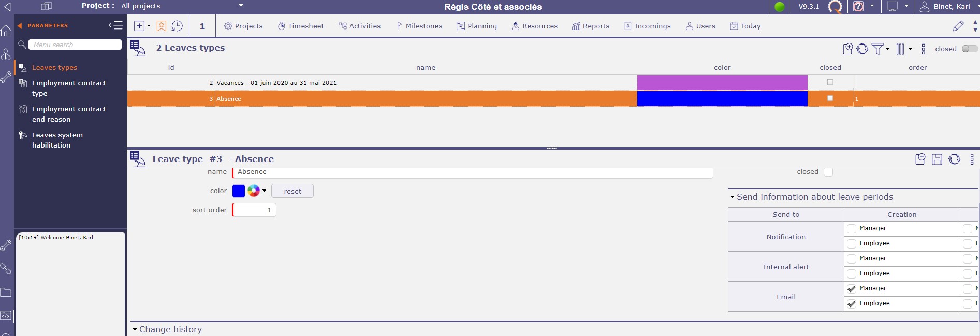980x336 pixels.
Task: Click the Menu search input field
Action: pos(75,45)
